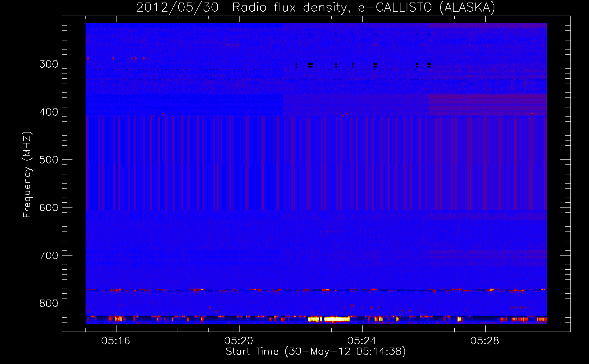Click the 700 frequency tick label
This screenshot has height=364, width=589.
[x=49, y=256]
